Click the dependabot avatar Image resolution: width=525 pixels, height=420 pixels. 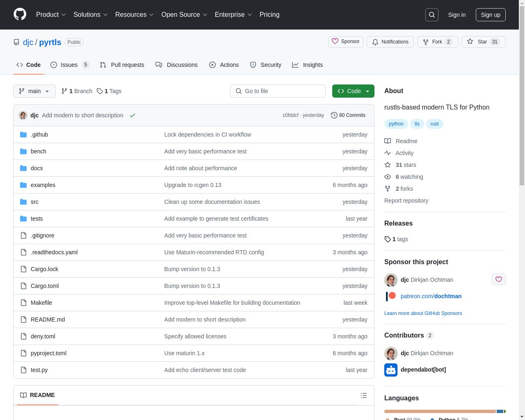(391, 370)
